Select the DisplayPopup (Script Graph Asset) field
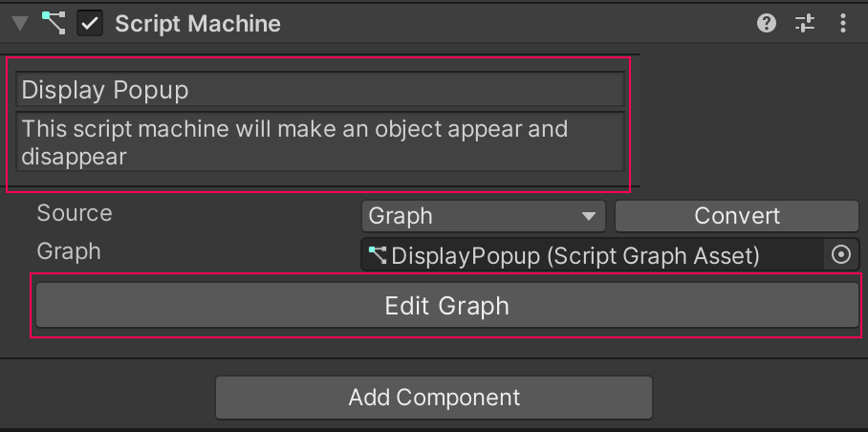 593,255
